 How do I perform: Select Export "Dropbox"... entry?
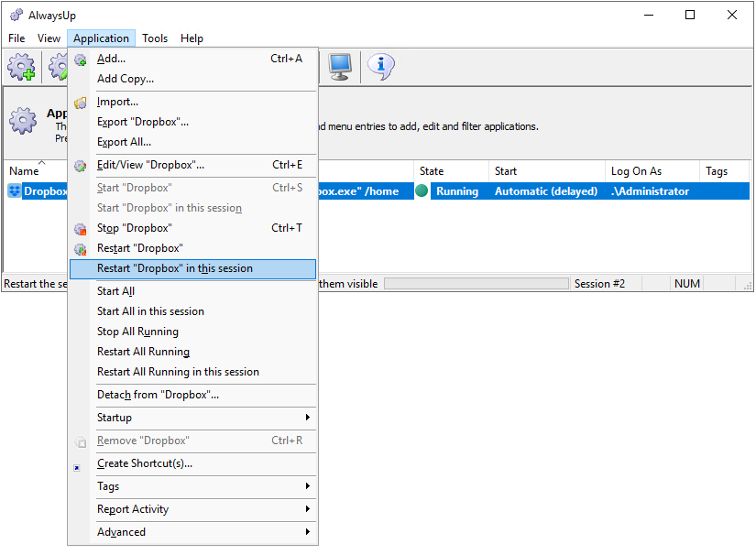192,123
